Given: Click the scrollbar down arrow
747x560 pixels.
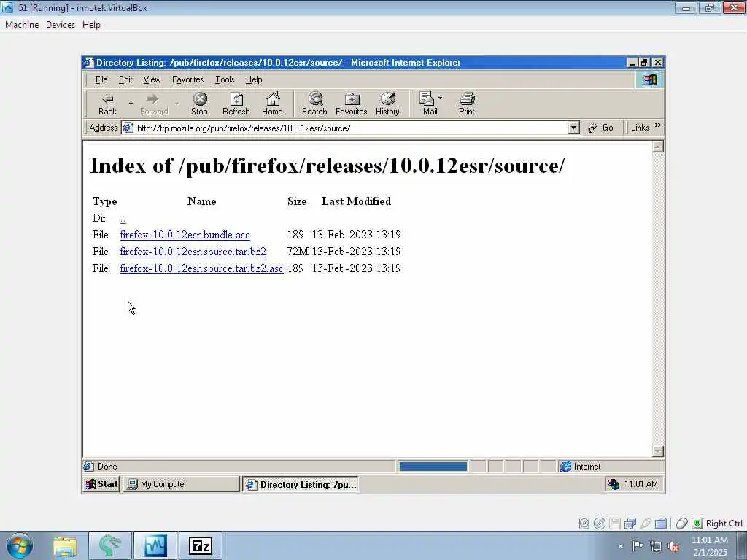Looking at the screenshot, I should pyautogui.click(x=658, y=451).
